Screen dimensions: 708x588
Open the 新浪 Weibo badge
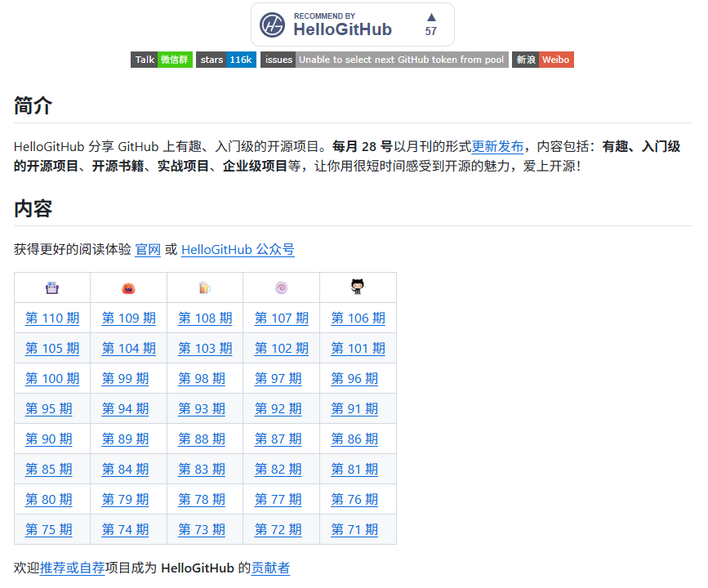point(543,60)
